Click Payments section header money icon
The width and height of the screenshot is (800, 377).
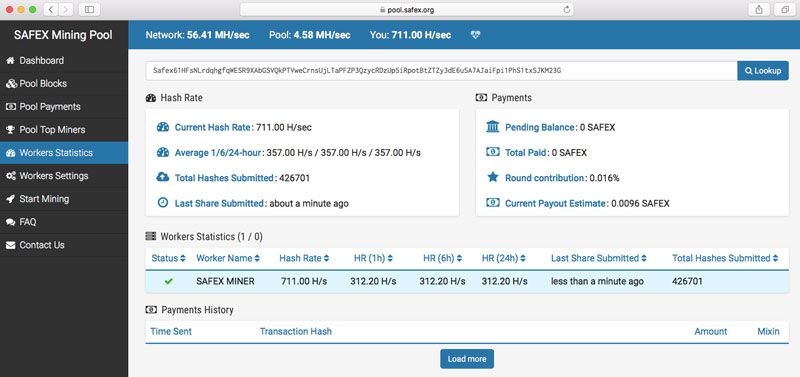[481, 98]
